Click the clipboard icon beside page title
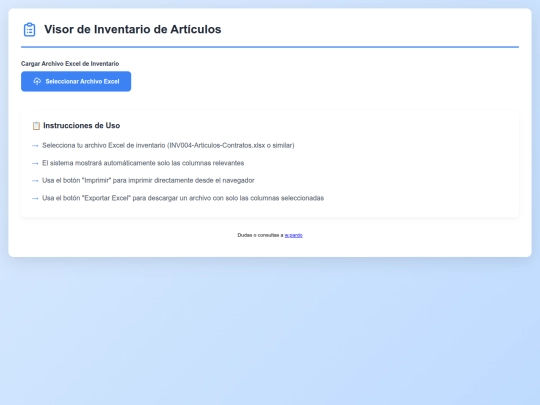540x405 pixels. click(x=29, y=30)
